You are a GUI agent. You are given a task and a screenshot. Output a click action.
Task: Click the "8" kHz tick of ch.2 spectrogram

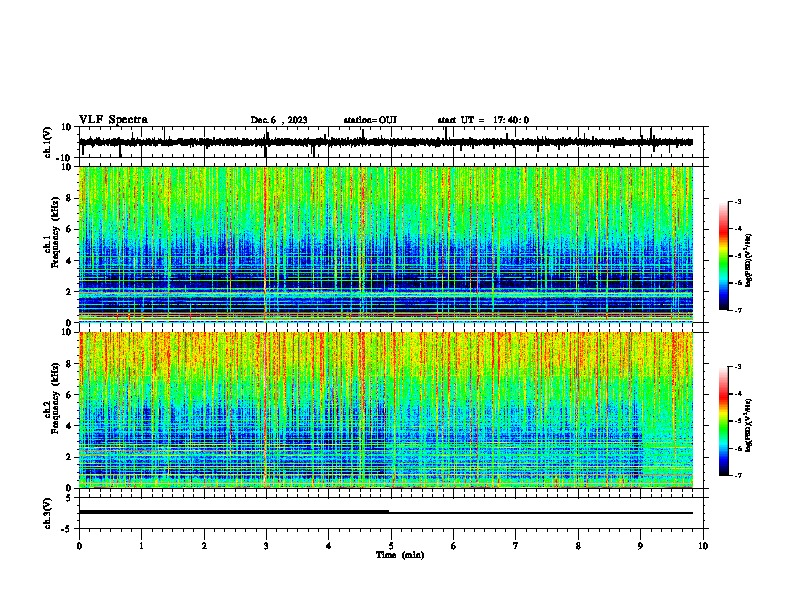[69, 364]
